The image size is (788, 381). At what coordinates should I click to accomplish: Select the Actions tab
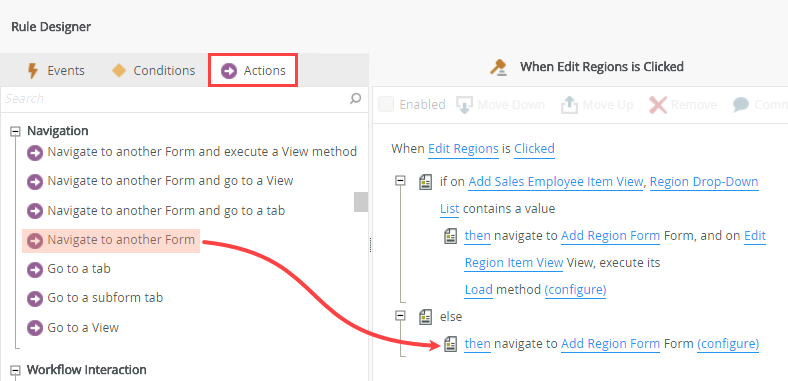click(253, 71)
